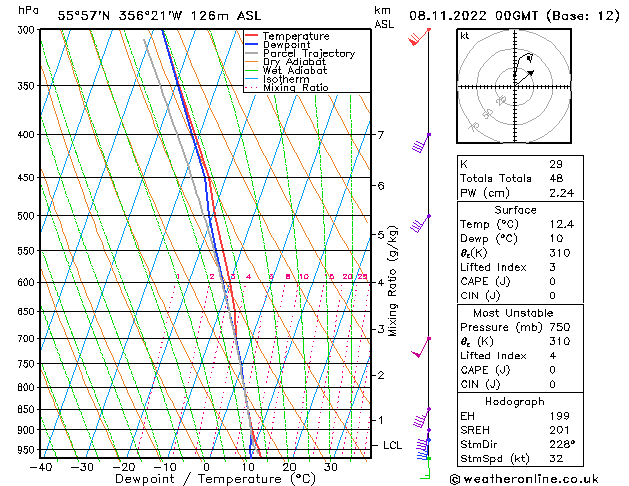The image size is (629, 486).
Task: Click the mixing ratio label 10 at 600 hPa
Action: pyautogui.click(x=304, y=277)
